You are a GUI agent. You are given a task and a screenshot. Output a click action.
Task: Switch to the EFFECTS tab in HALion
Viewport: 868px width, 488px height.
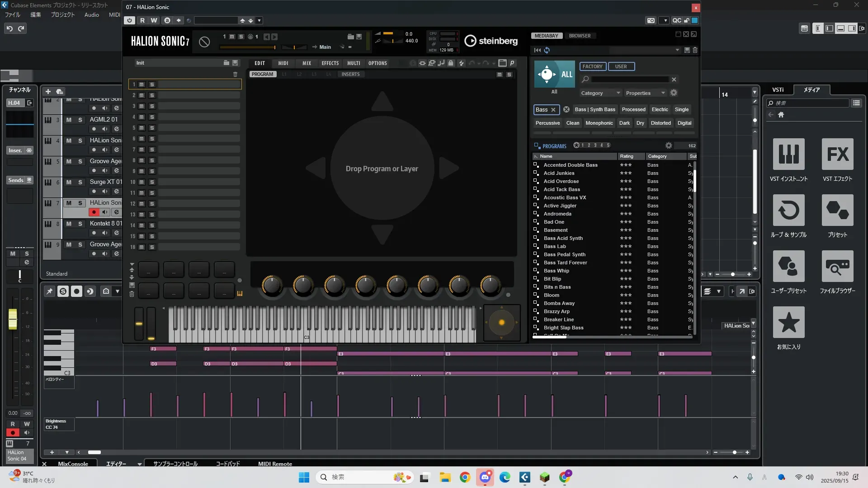click(x=330, y=63)
